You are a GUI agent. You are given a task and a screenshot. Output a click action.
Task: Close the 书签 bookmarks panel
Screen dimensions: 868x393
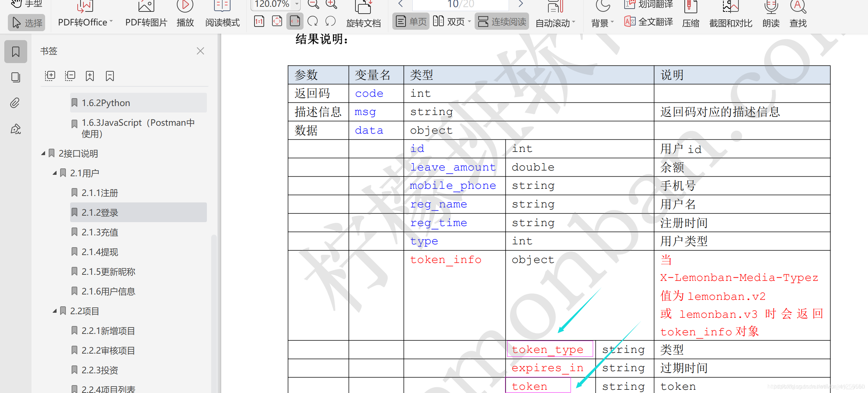click(200, 51)
